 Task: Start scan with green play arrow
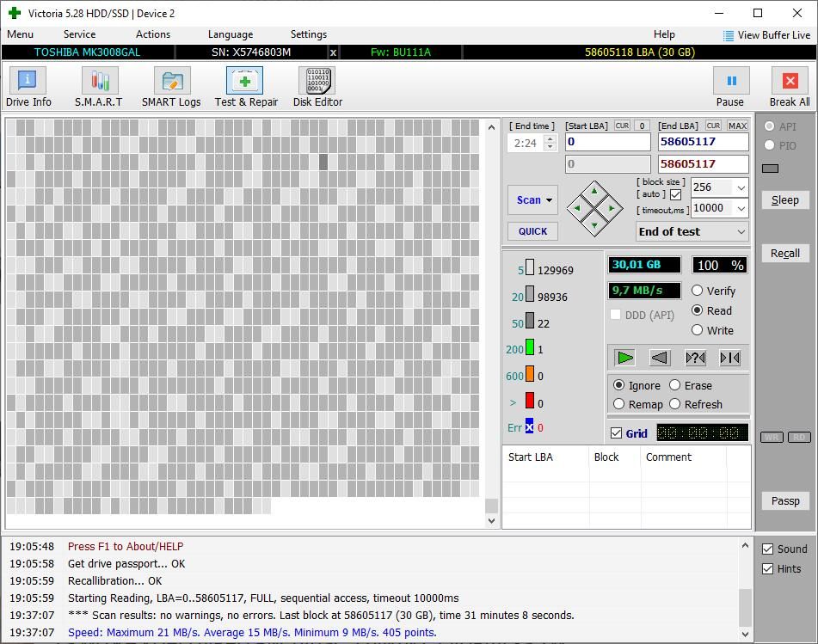click(x=625, y=358)
